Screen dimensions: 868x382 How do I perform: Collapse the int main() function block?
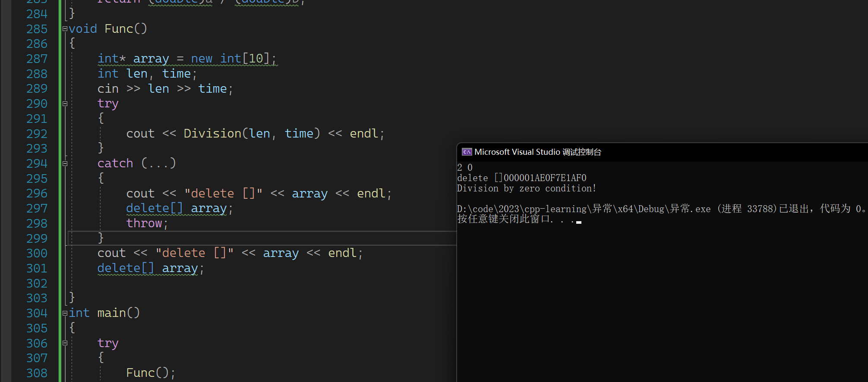click(65, 313)
